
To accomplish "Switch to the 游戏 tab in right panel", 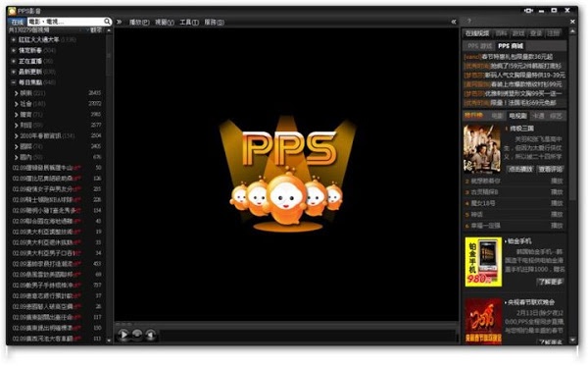I will point(518,33).
